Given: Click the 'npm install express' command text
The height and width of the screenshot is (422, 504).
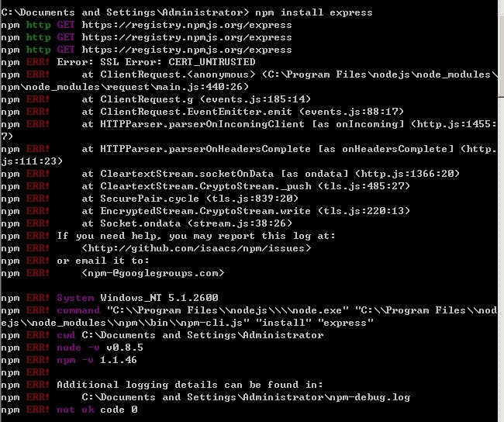Looking at the screenshot, I should coord(314,12).
